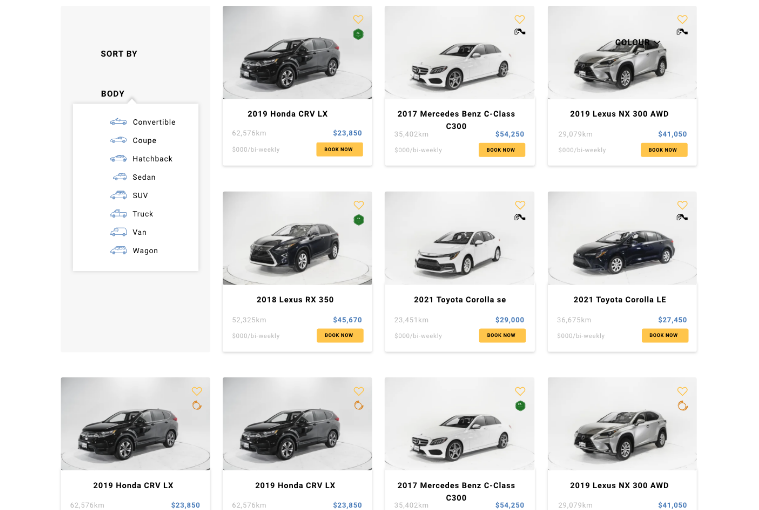Click the Coupe car silhouette icon
Image resolution: width=759 pixels, height=510 pixels.
pyautogui.click(x=118, y=140)
